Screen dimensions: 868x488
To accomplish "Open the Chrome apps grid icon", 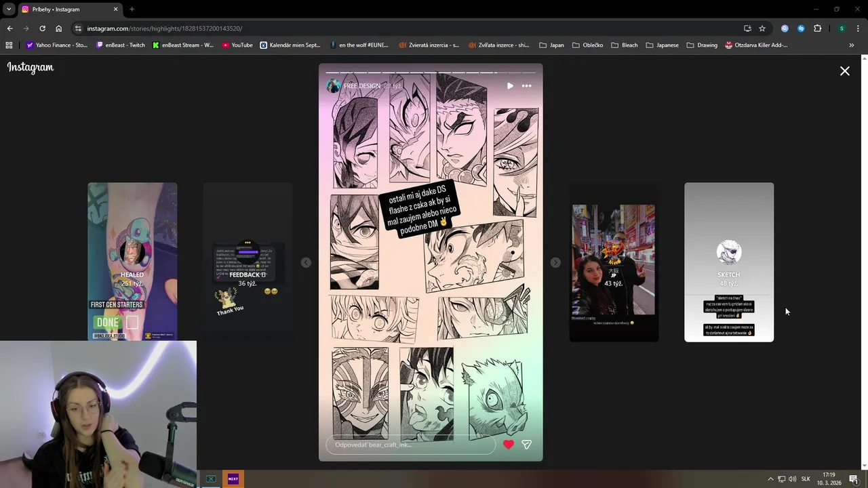I will click(x=9, y=45).
